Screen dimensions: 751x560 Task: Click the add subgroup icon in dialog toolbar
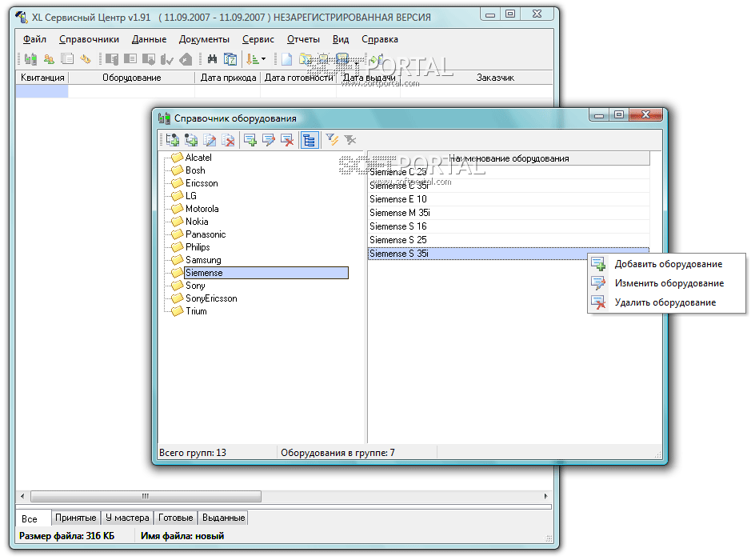pyautogui.click(x=191, y=140)
